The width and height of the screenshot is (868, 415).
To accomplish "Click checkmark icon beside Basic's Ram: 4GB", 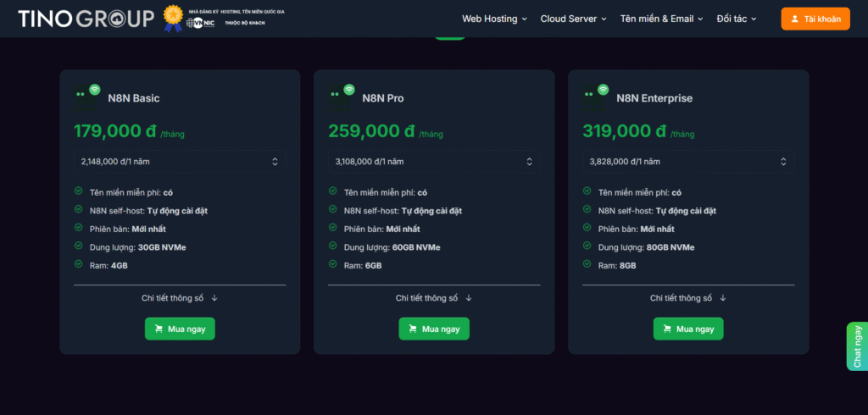I will (x=79, y=264).
